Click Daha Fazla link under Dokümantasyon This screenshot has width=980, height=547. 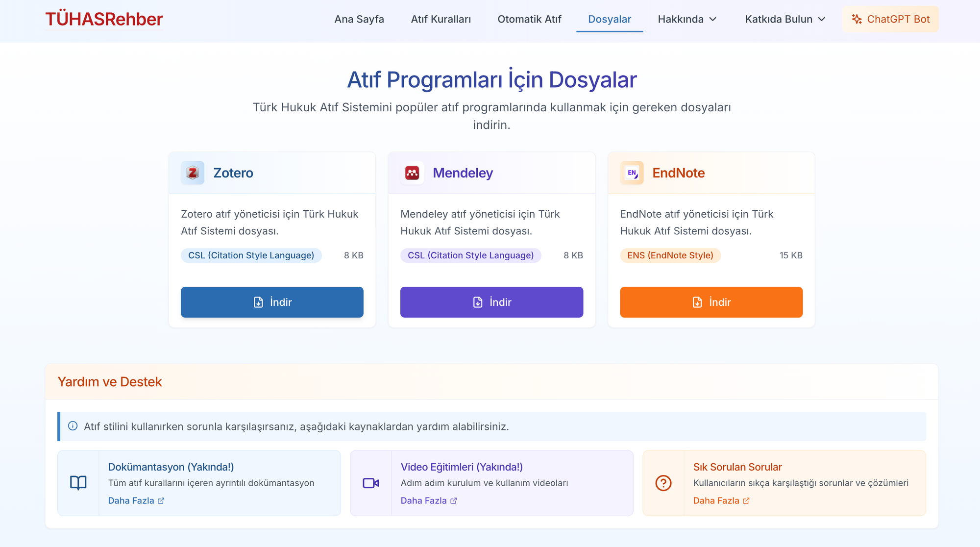tap(136, 500)
